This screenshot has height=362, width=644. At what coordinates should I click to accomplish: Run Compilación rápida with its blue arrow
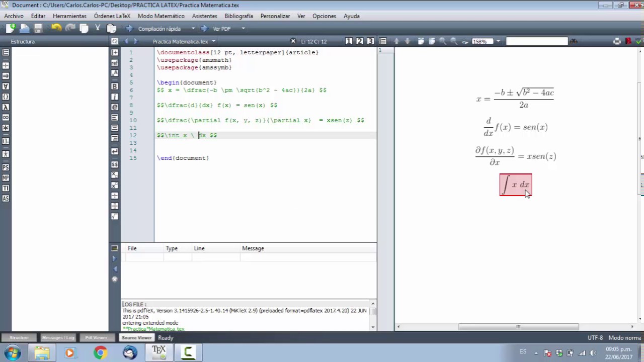coord(129,29)
